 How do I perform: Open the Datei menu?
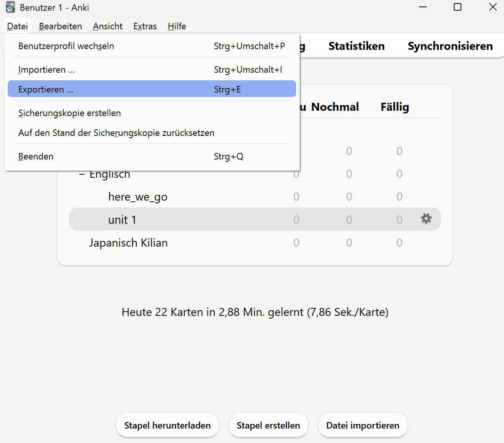18,26
